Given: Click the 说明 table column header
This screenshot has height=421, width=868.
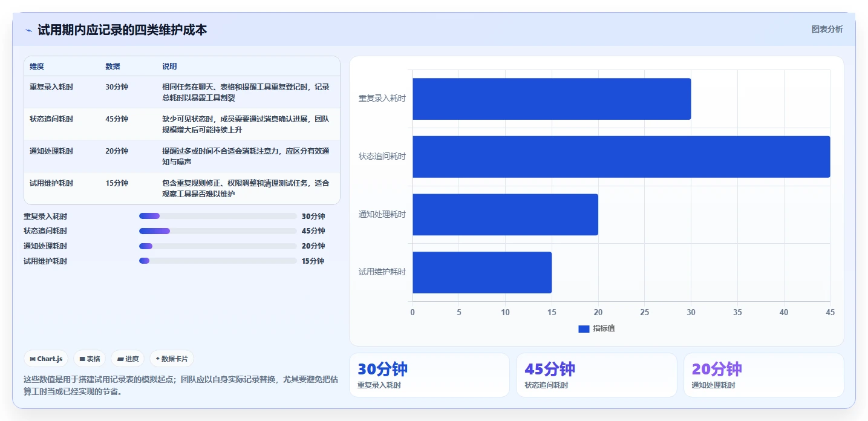Looking at the screenshot, I should pyautogui.click(x=169, y=67).
